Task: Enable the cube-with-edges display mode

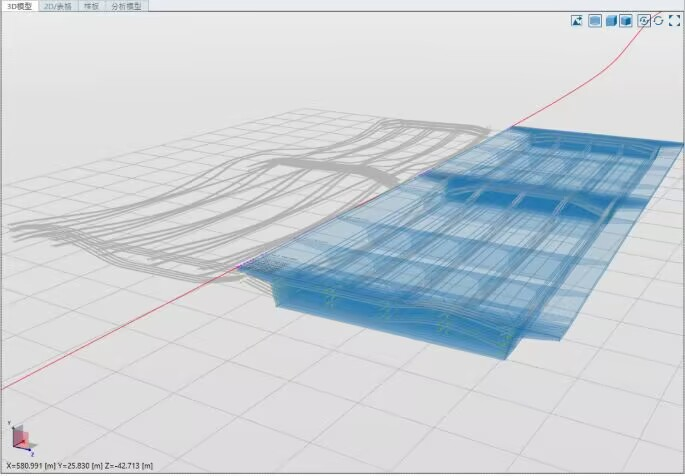Action: [x=626, y=20]
